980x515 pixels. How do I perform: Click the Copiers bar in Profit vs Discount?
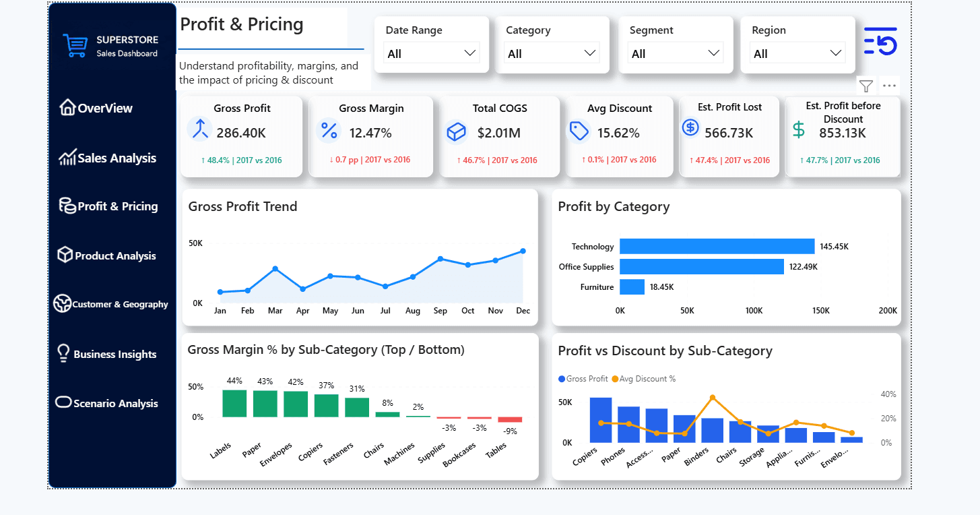[x=601, y=420]
